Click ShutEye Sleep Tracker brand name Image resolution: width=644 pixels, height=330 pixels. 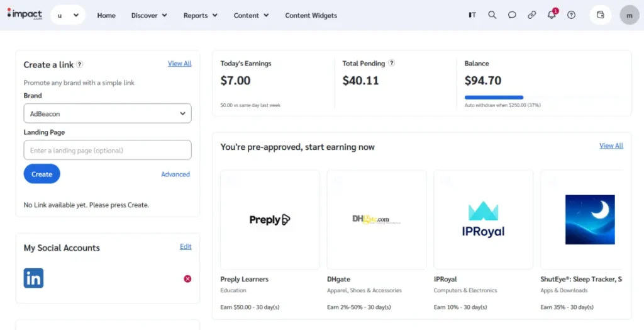point(581,279)
